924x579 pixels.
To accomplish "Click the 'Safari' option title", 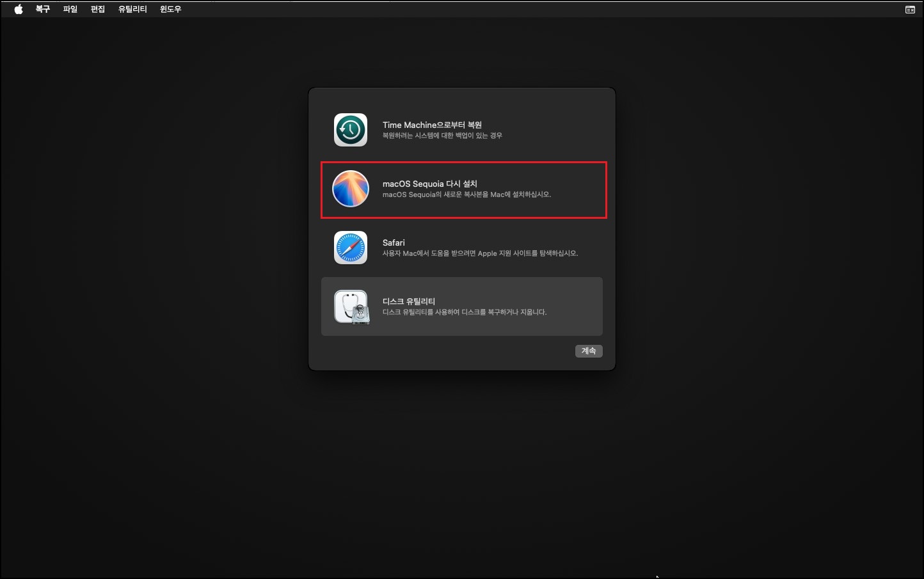I will [x=394, y=242].
